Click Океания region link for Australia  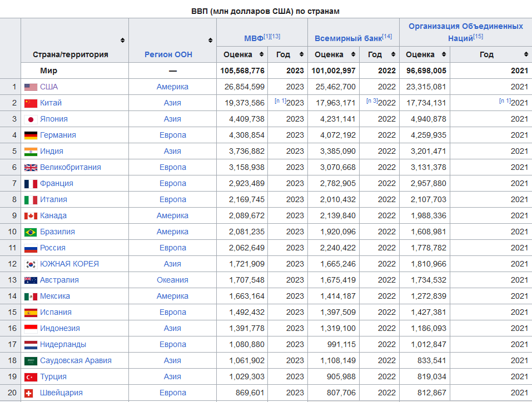pyautogui.click(x=172, y=280)
